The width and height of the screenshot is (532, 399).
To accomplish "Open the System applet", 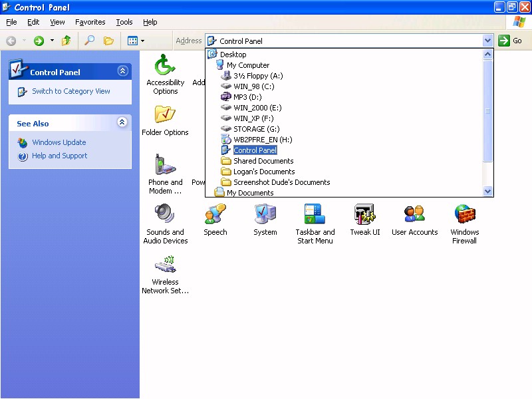I will [x=265, y=219].
